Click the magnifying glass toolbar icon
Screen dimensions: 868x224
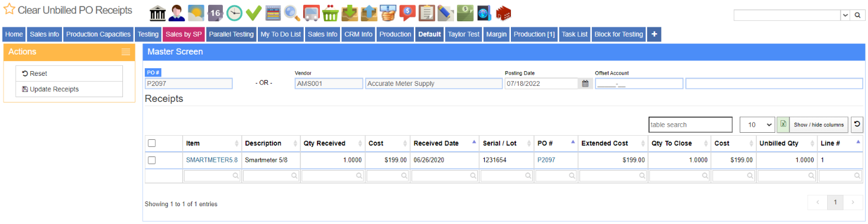tap(292, 12)
